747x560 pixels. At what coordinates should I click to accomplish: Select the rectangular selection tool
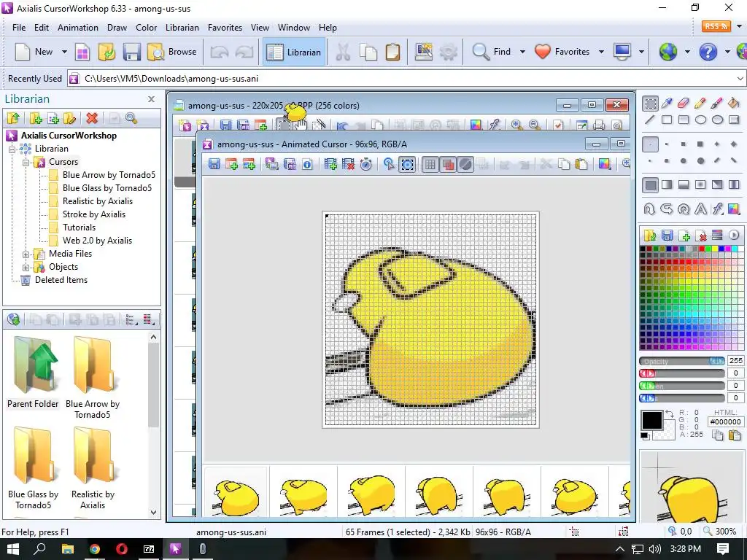tap(650, 104)
